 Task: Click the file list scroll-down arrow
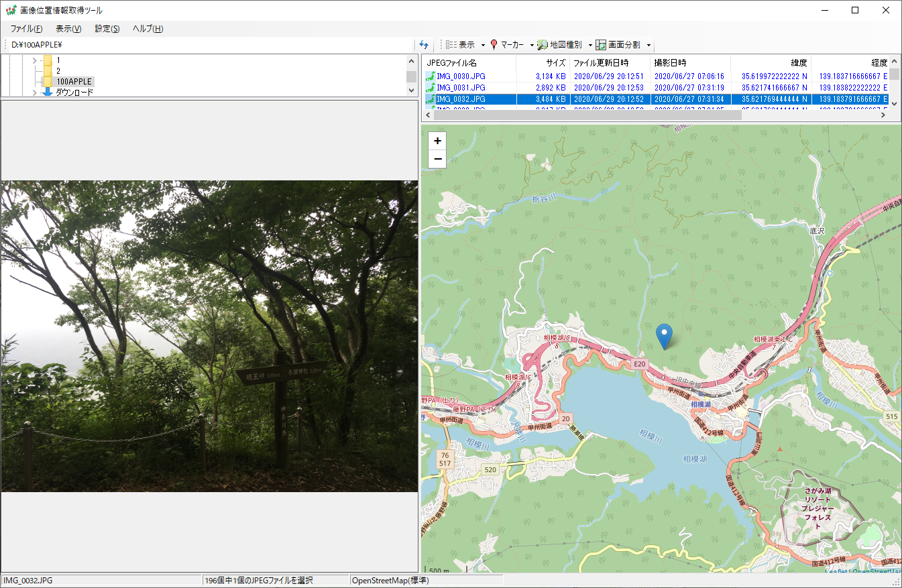(x=895, y=103)
